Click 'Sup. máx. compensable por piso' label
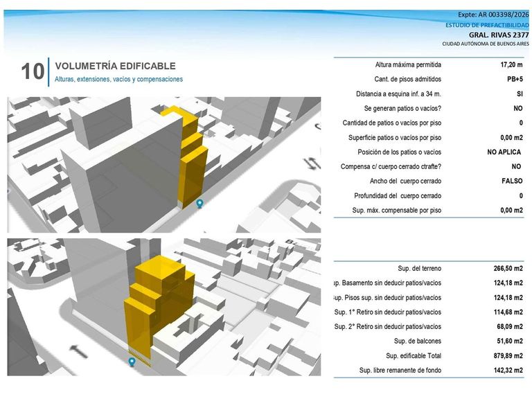 [x=397, y=211]
